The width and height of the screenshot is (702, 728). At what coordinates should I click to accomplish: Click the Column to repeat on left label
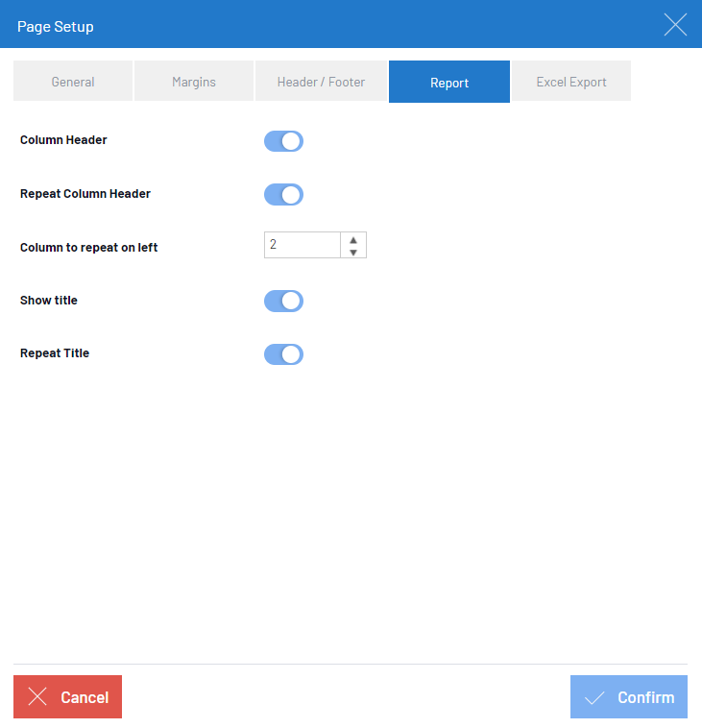(89, 248)
